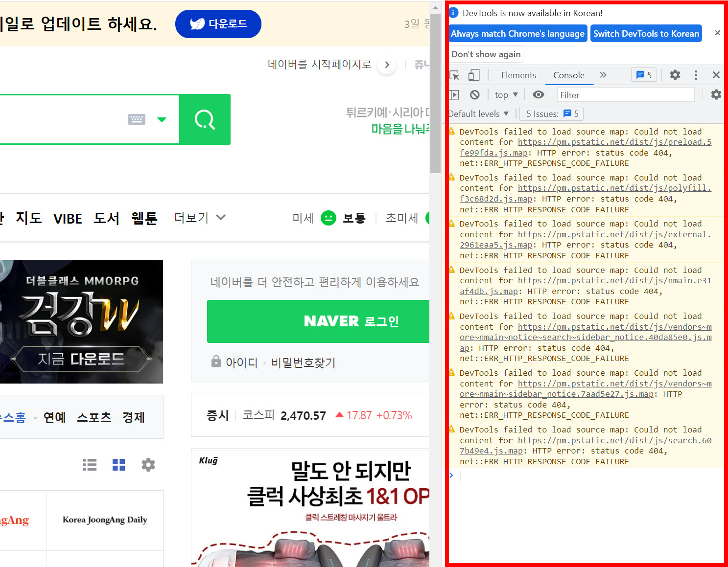Click the inspect element picker icon
This screenshot has height=567, width=728.
click(455, 75)
